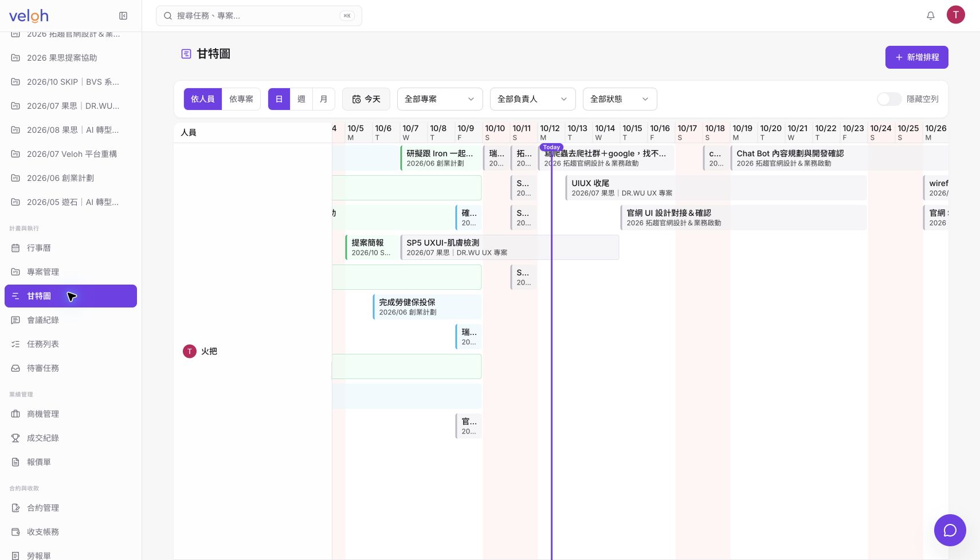Viewport: 980px width, 560px height.
Task: Open project 2026 果思提案協助
Action: click(70, 58)
